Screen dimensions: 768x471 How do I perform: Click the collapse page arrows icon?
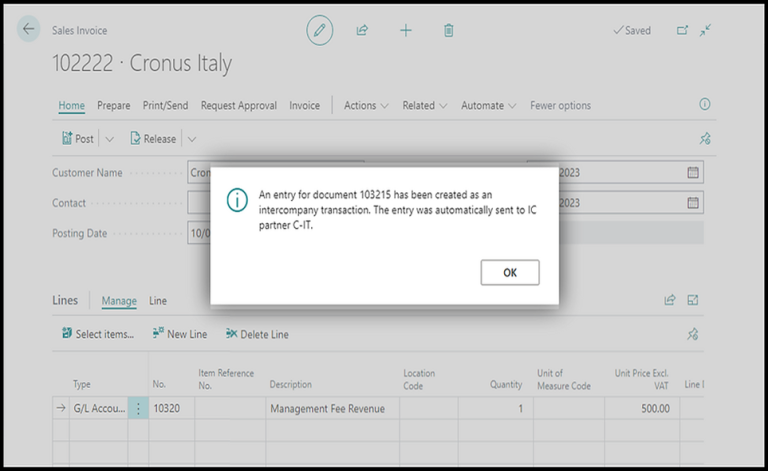click(x=705, y=30)
